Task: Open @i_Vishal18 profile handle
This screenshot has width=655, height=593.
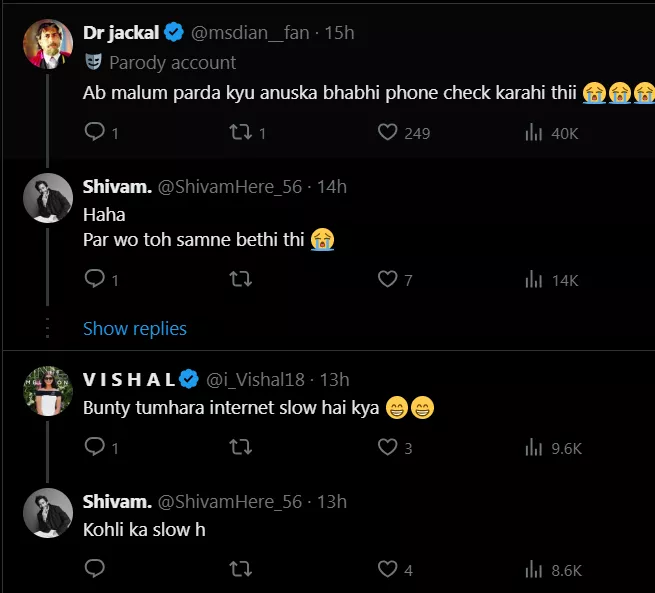Action: (255, 379)
